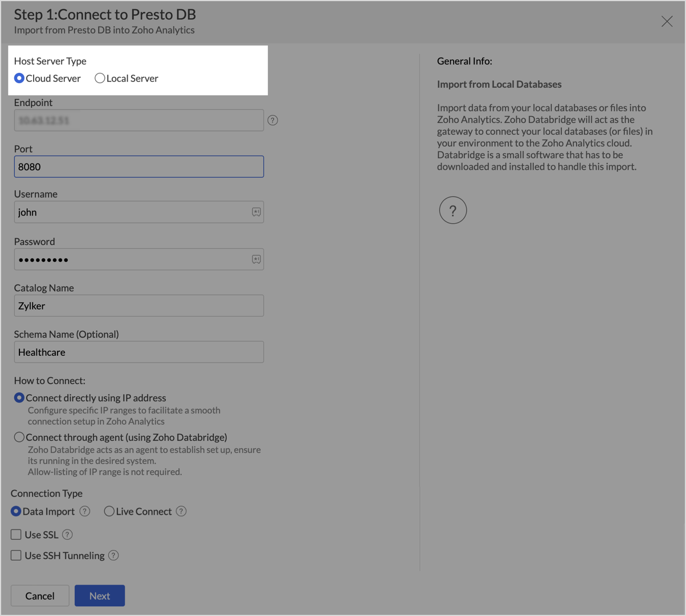Choose Connect through agent (using Zoho Databridge)
The width and height of the screenshot is (686, 616).
19,437
